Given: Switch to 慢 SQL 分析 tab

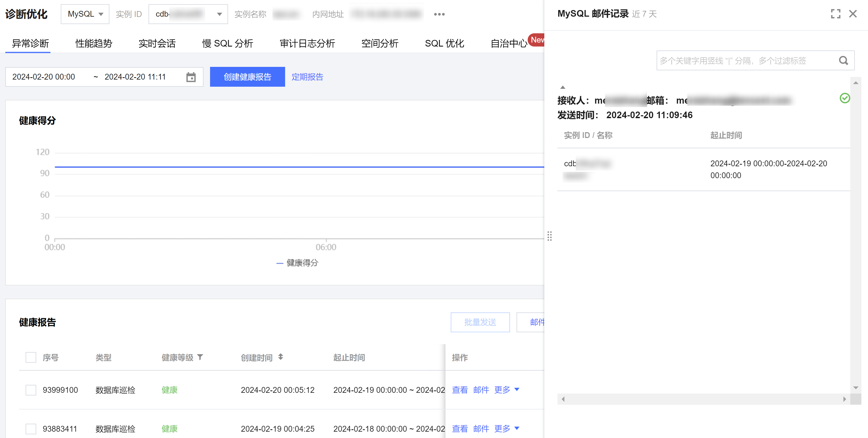Looking at the screenshot, I should pyautogui.click(x=228, y=44).
